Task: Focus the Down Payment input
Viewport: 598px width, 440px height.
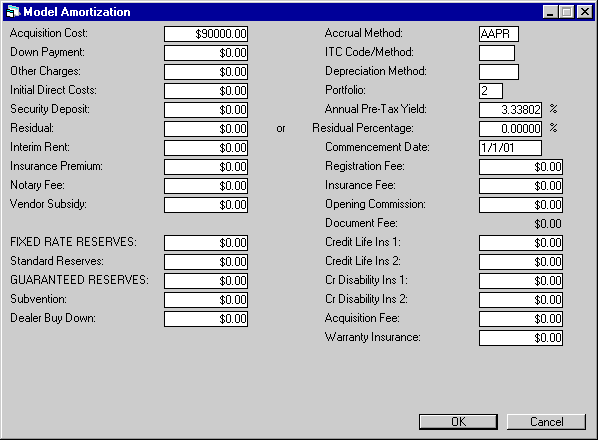Action: pyautogui.click(x=206, y=53)
